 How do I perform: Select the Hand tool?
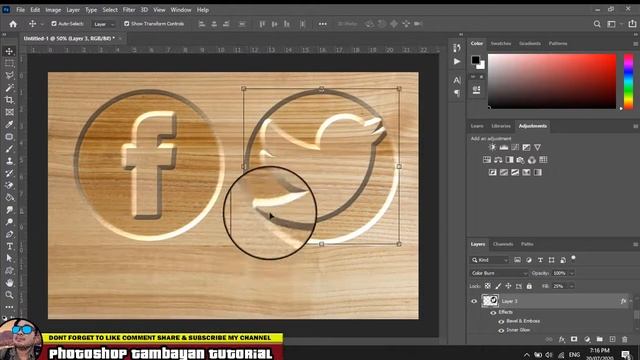[9, 282]
